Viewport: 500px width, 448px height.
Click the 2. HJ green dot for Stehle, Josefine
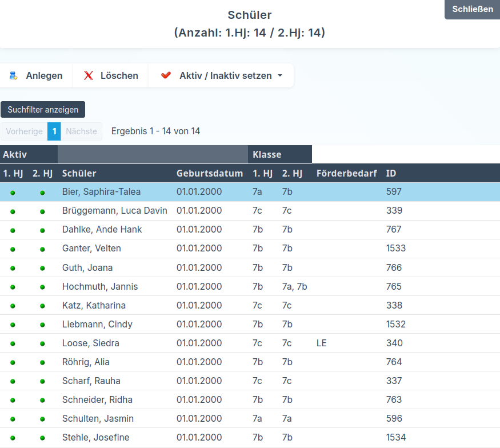coord(42,438)
